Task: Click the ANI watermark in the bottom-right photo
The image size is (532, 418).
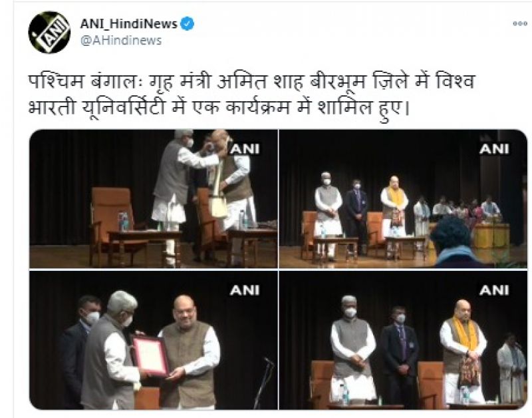Action: [x=494, y=290]
